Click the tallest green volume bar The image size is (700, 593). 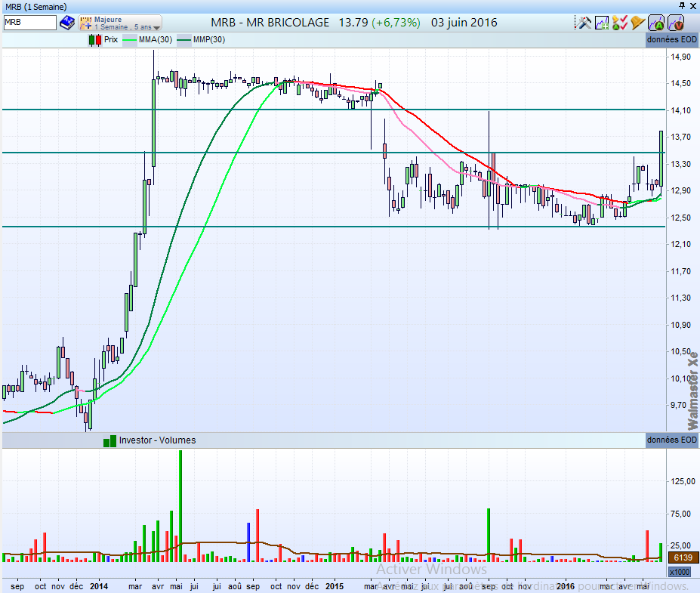point(180,506)
